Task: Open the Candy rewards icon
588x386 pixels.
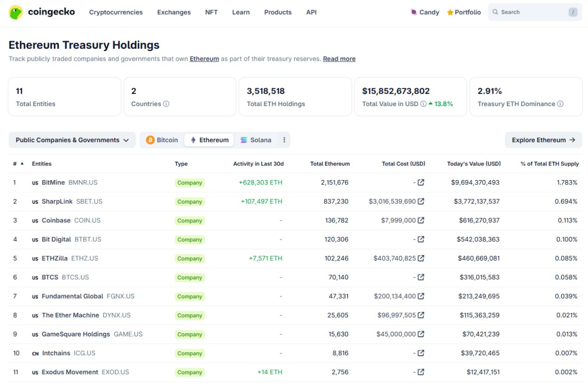Action: click(x=413, y=12)
